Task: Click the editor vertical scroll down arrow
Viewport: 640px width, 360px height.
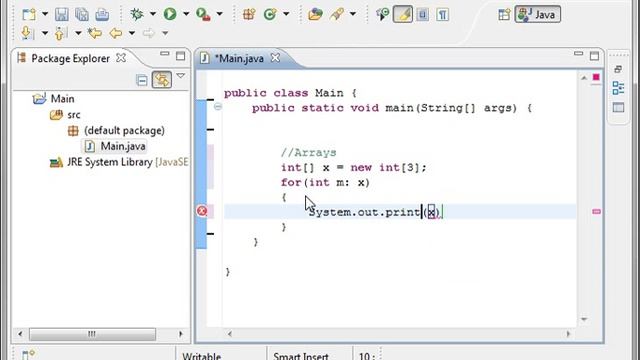Action: click(584, 319)
